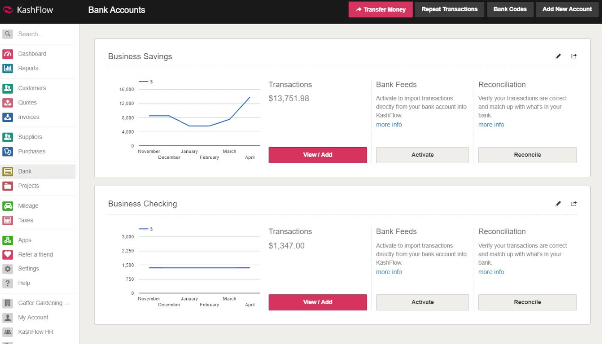Click View / Add for Business Checking

(318, 302)
